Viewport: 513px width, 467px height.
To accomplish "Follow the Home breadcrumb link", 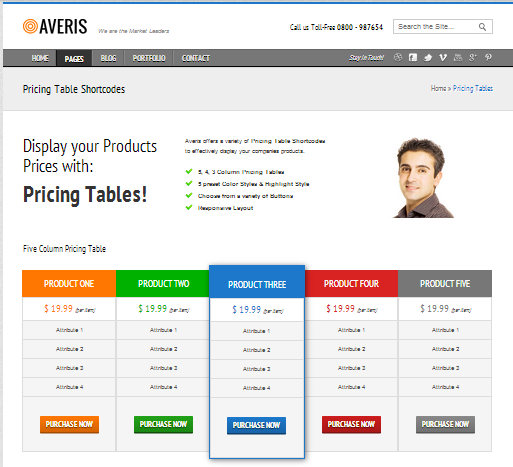I will (438, 88).
